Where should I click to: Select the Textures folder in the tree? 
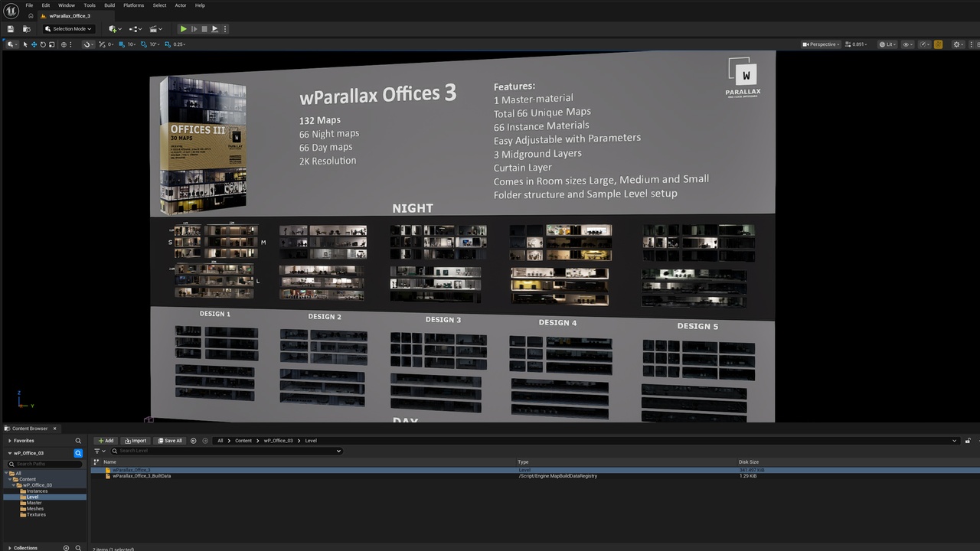pyautogui.click(x=36, y=515)
